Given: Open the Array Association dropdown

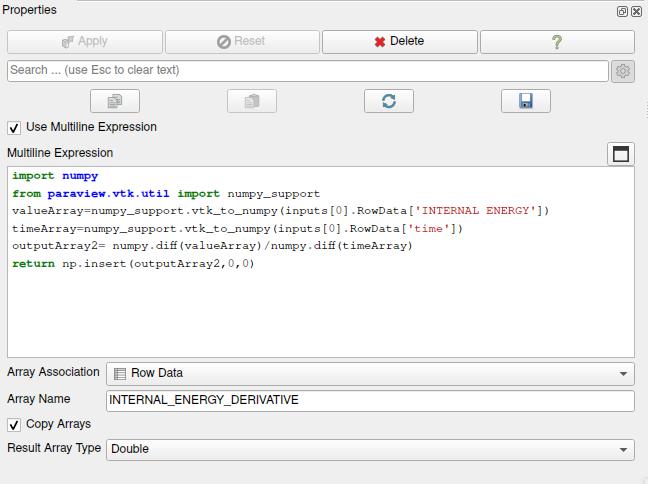Looking at the screenshot, I should (x=370, y=374).
